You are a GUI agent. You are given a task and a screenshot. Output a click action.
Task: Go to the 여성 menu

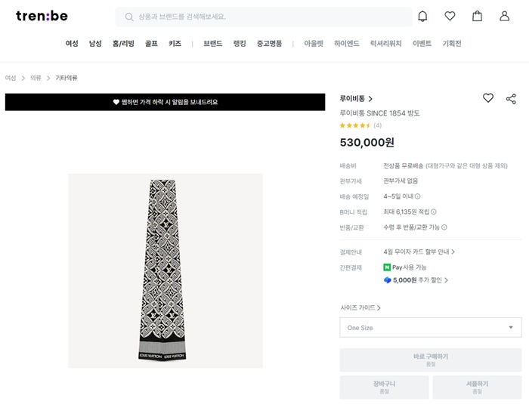pos(72,44)
